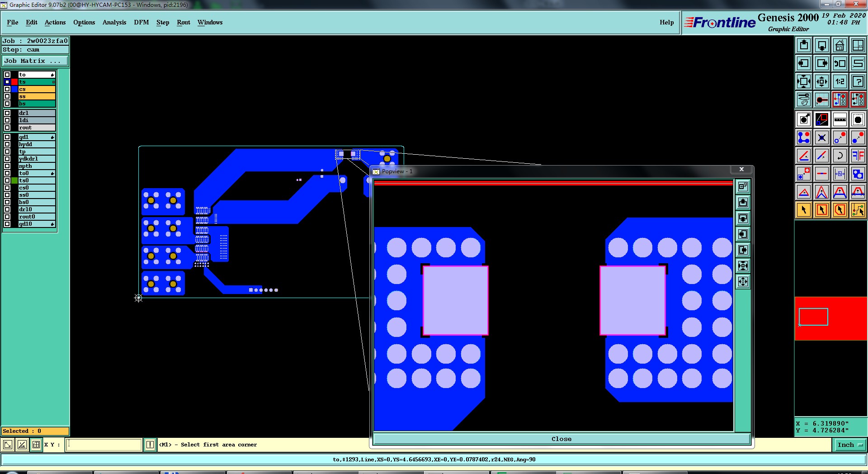868x474 pixels.
Task: Click the exclamation mark icon by the XY field
Action: tap(150, 445)
